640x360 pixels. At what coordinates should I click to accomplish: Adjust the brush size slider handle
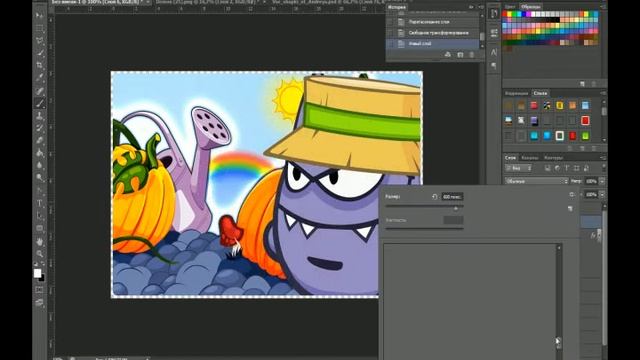tap(456, 208)
